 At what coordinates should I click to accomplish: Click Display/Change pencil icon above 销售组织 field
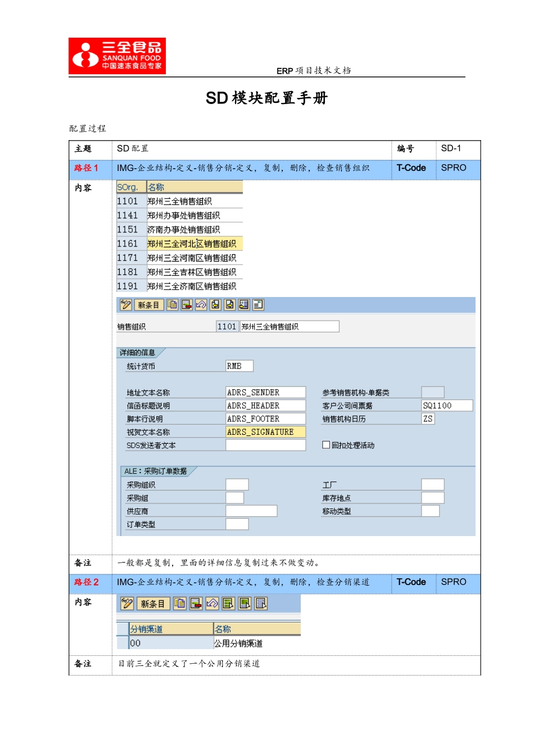pos(126,305)
